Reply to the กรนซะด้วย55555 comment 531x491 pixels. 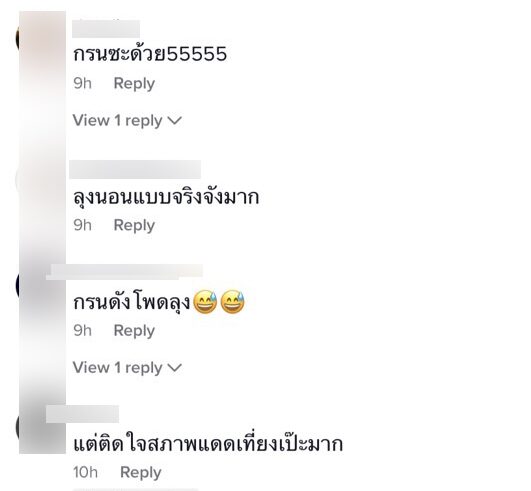(x=134, y=84)
